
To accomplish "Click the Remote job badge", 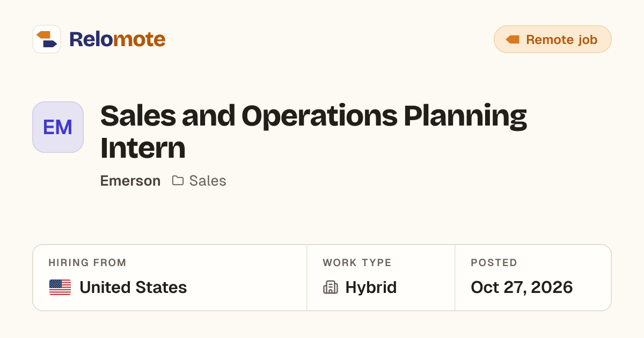I will click(553, 39).
